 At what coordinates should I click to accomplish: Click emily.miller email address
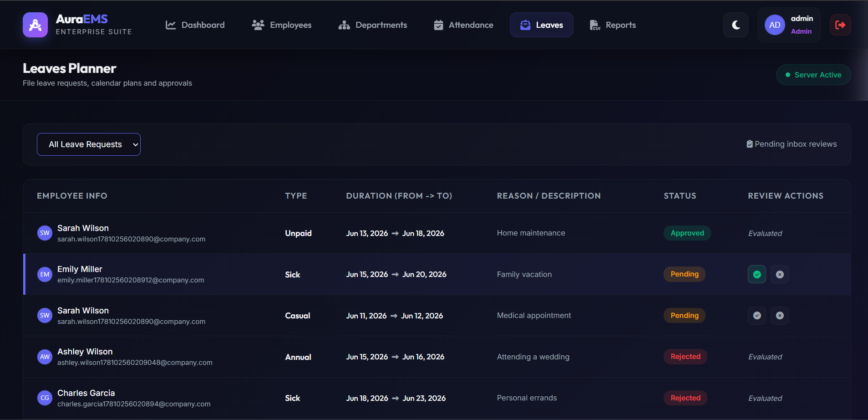131,280
